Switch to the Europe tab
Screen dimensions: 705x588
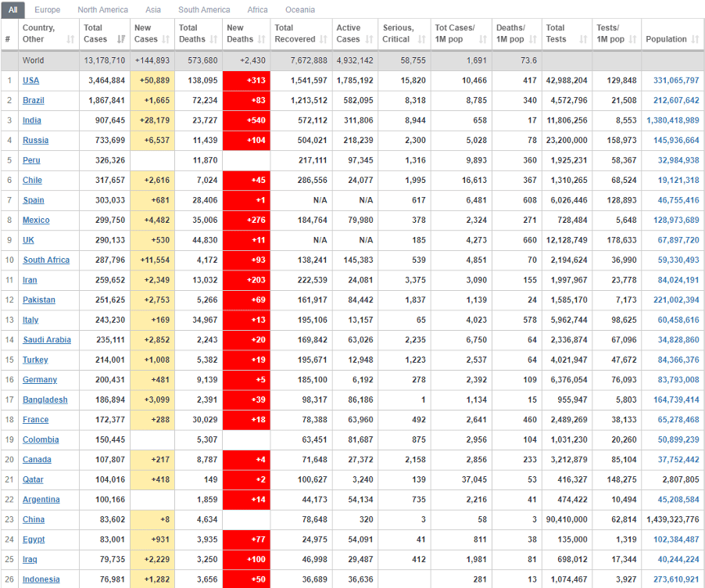tap(47, 9)
